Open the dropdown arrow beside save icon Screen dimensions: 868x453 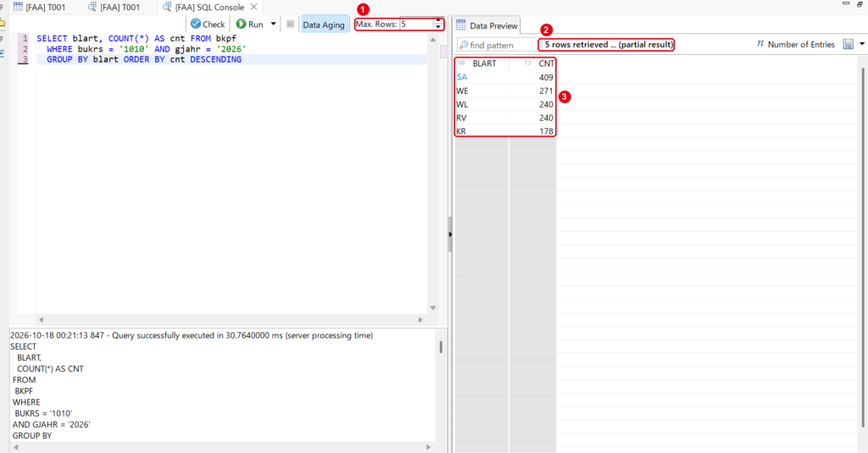click(x=862, y=44)
